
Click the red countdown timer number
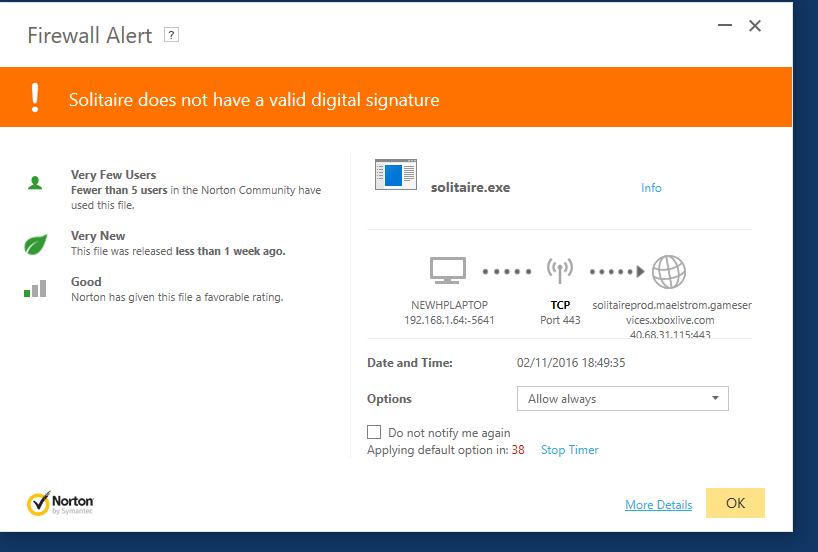point(518,450)
